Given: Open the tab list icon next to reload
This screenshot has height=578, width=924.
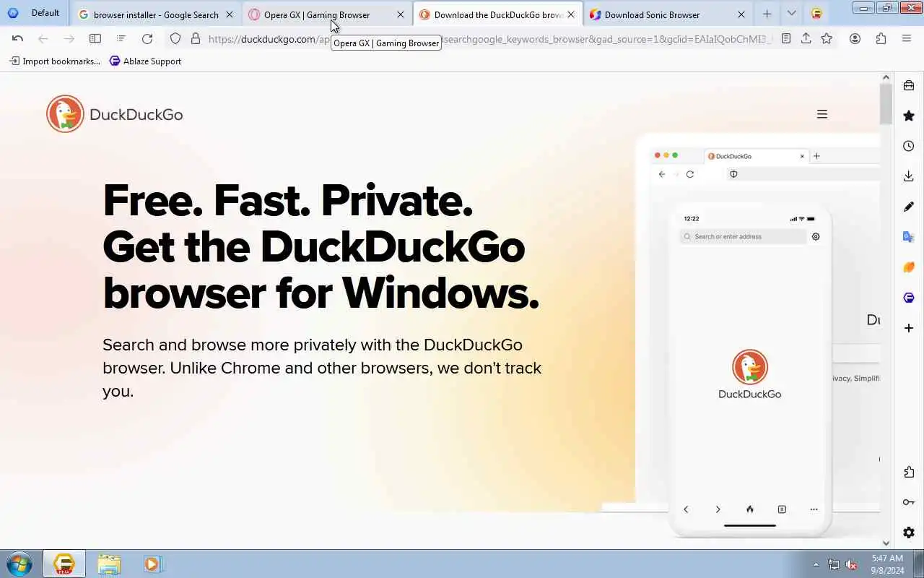Looking at the screenshot, I should 121,39.
